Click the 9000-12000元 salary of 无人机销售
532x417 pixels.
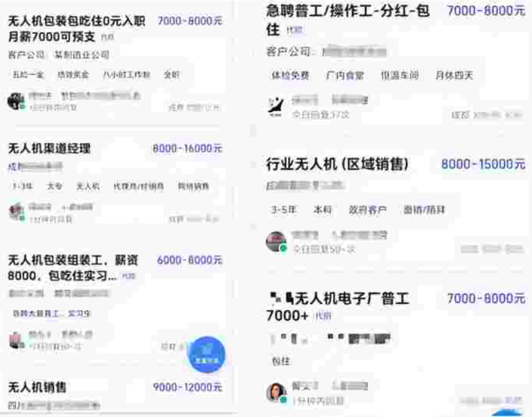pos(188,387)
